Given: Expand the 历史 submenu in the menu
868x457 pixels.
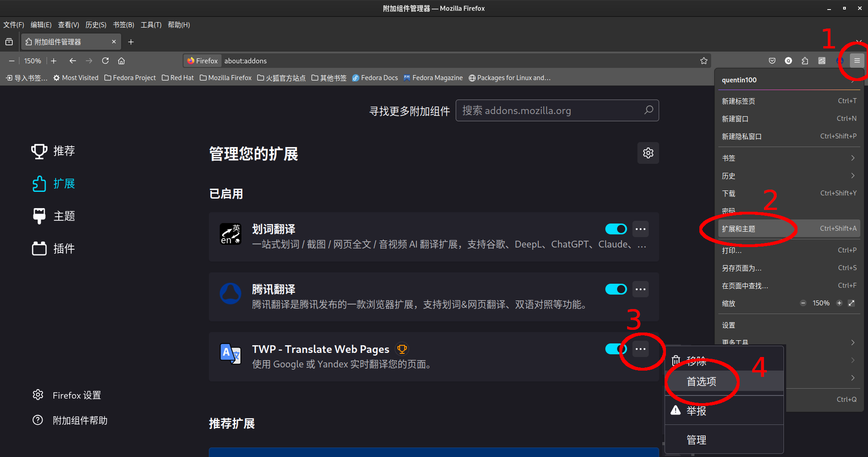Looking at the screenshot, I should point(789,176).
